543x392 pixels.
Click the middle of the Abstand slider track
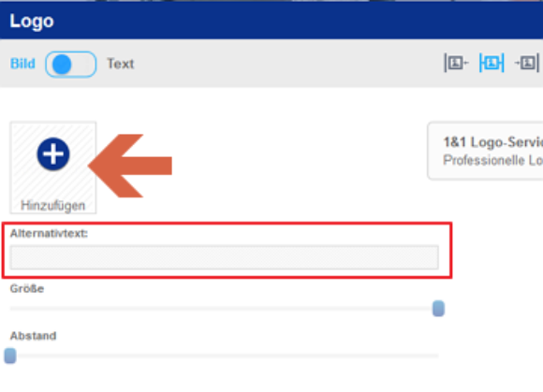pyautogui.click(x=224, y=356)
